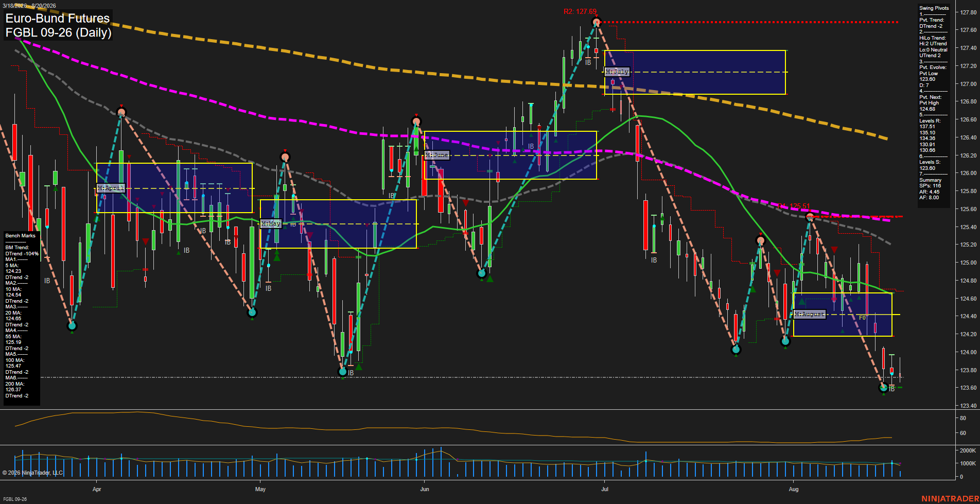Click the 127.80 price axis label

pyautogui.click(x=968, y=12)
